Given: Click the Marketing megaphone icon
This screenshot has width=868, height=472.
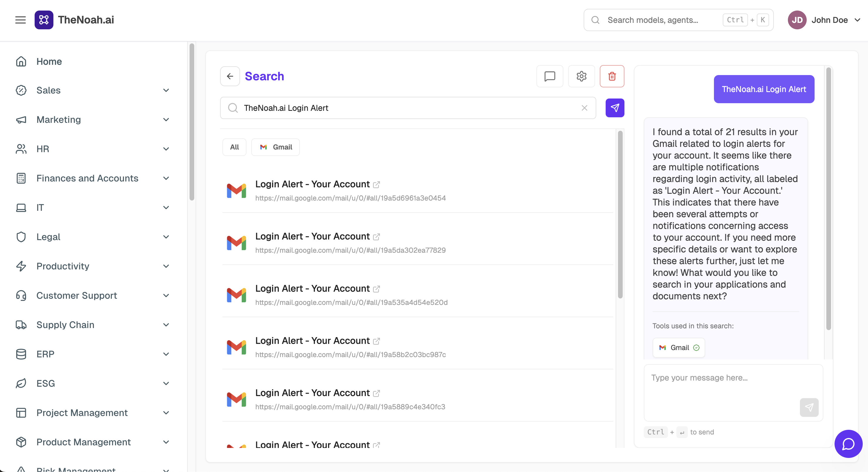Looking at the screenshot, I should tap(21, 120).
